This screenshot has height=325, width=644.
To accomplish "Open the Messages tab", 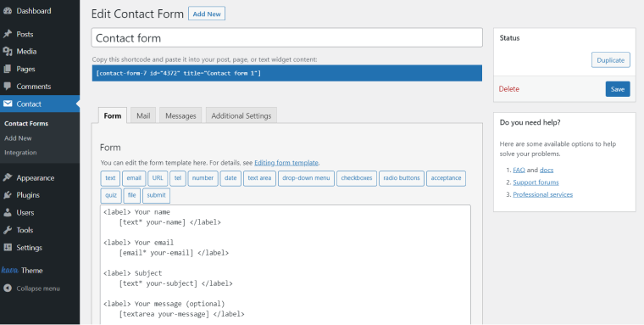I will click(x=180, y=115).
